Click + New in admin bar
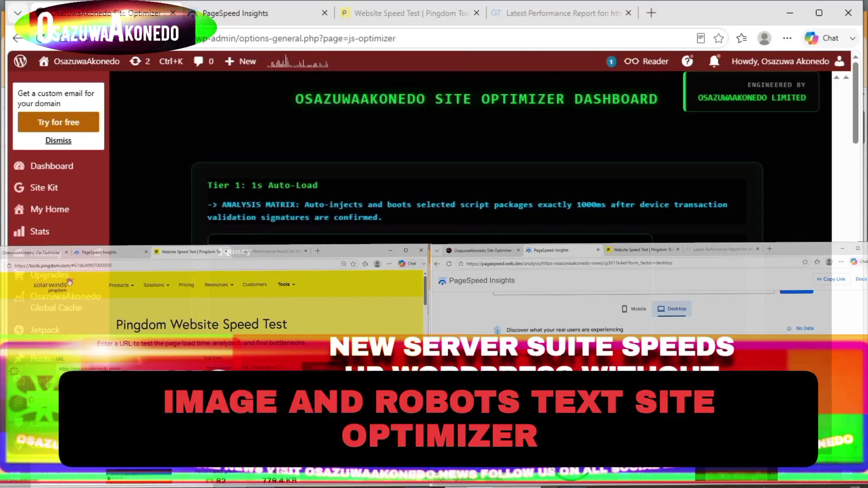Viewport: 868px width, 488px height. (x=241, y=61)
